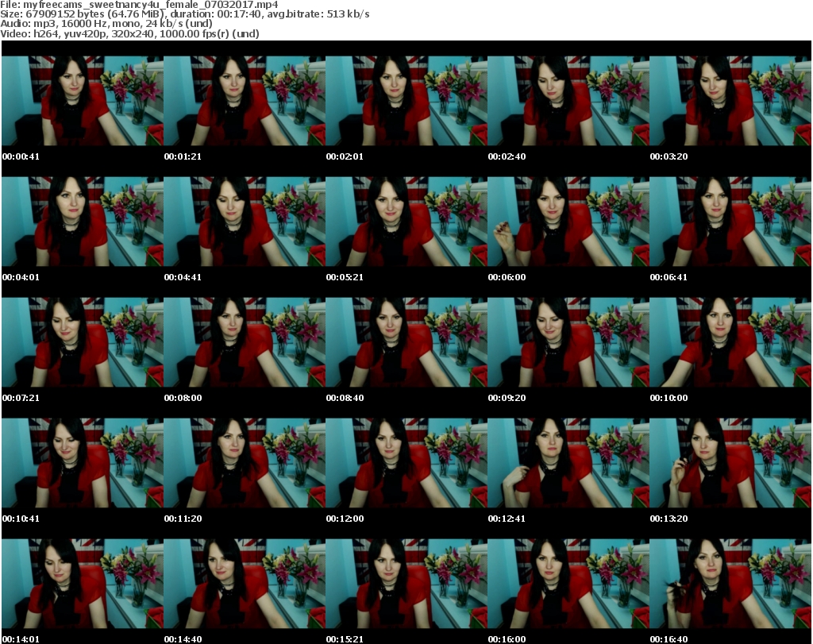Pick the preview frame at 00:10:00
The height and width of the screenshot is (644, 813).
click(730, 342)
